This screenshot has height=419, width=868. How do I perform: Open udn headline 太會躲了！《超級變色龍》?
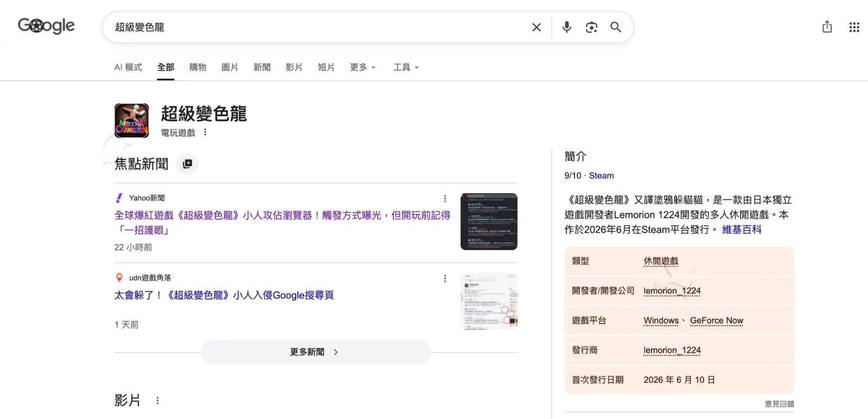224,295
